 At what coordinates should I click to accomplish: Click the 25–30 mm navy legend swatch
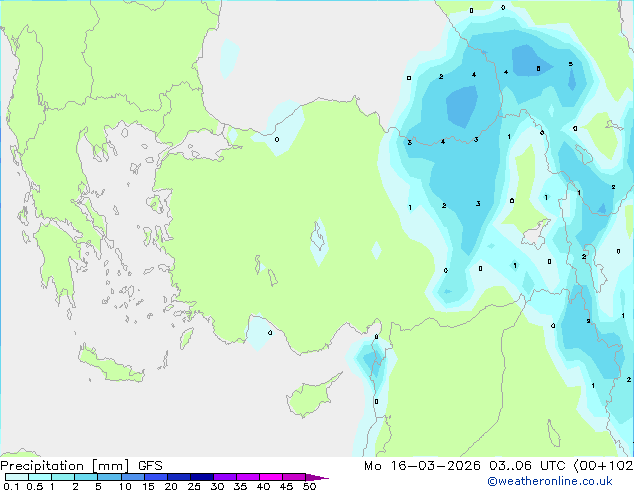coord(202,477)
